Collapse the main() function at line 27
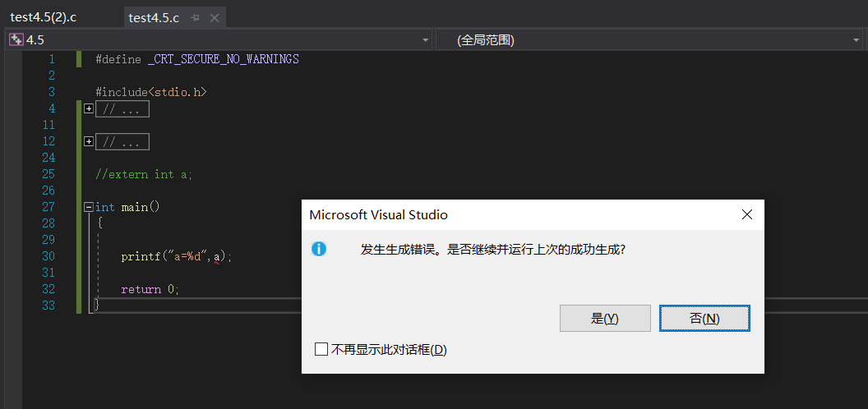This screenshot has height=409, width=868. [x=89, y=207]
